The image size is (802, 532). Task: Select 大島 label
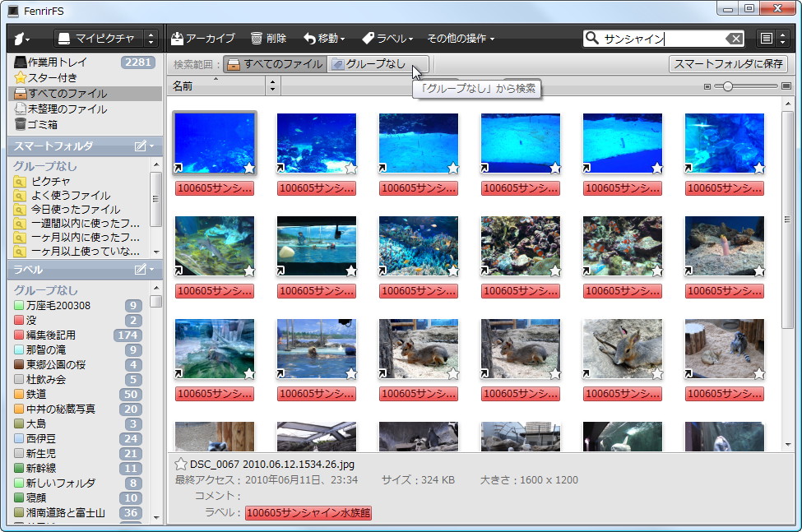(x=78, y=424)
